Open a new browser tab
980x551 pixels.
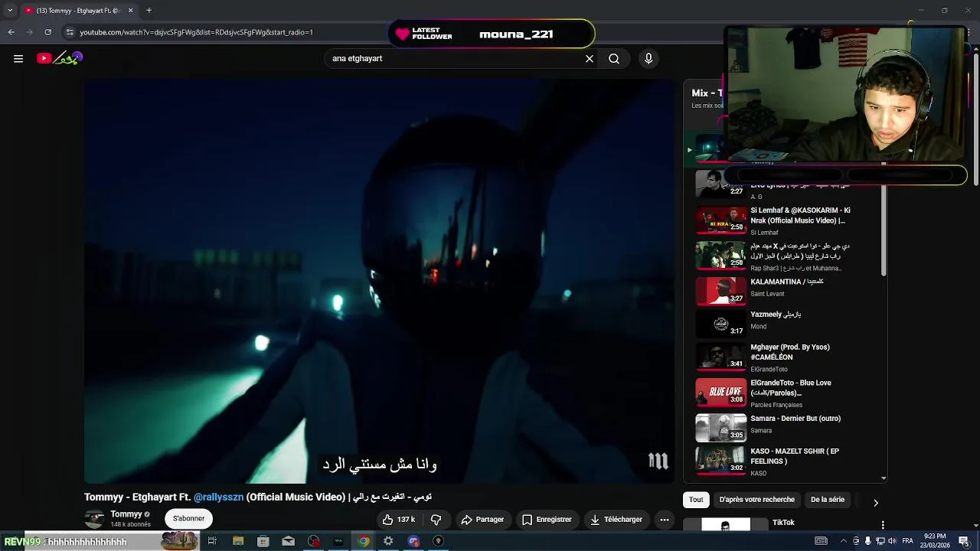[x=149, y=10]
